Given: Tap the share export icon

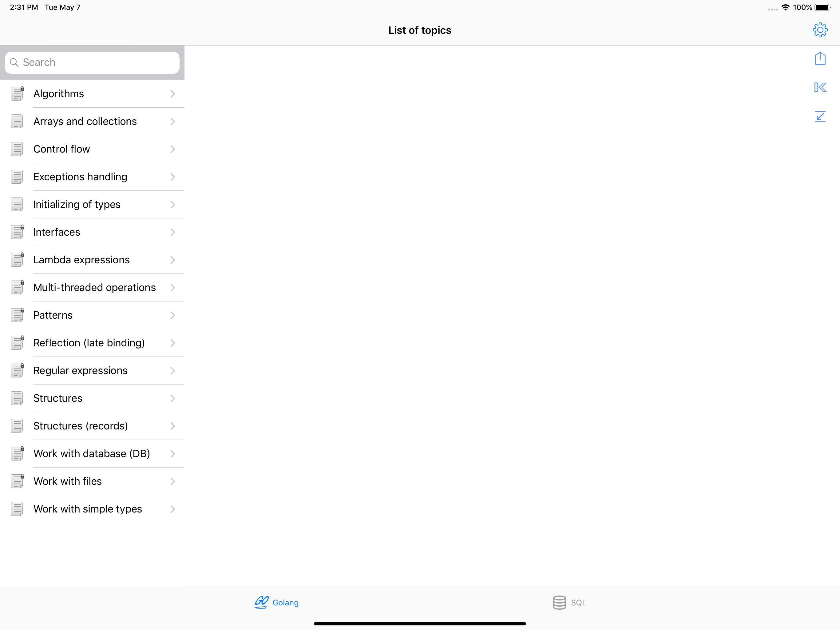Looking at the screenshot, I should tap(820, 58).
